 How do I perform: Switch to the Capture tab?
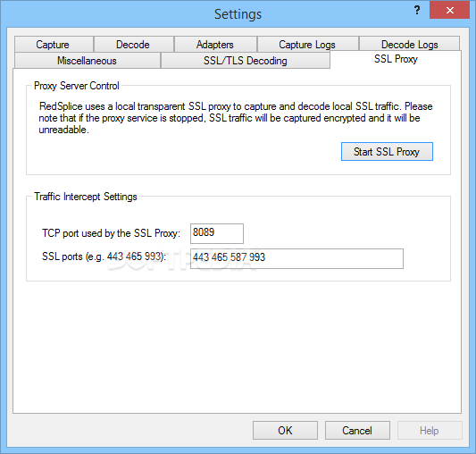(54, 45)
